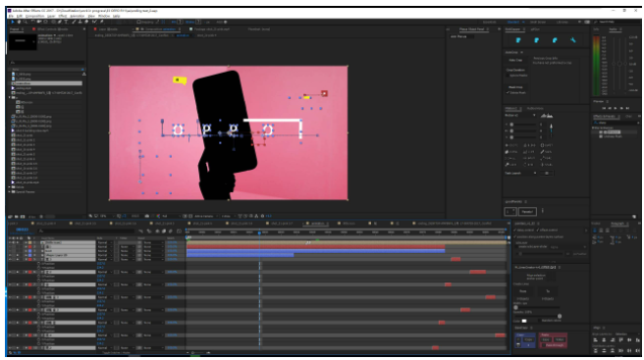Click the blue wrench settings icon
The height and width of the screenshot is (360, 644).
pos(573,40)
